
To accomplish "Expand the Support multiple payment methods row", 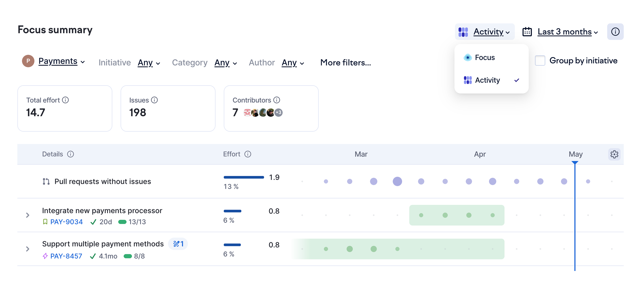I will (x=28, y=249).
